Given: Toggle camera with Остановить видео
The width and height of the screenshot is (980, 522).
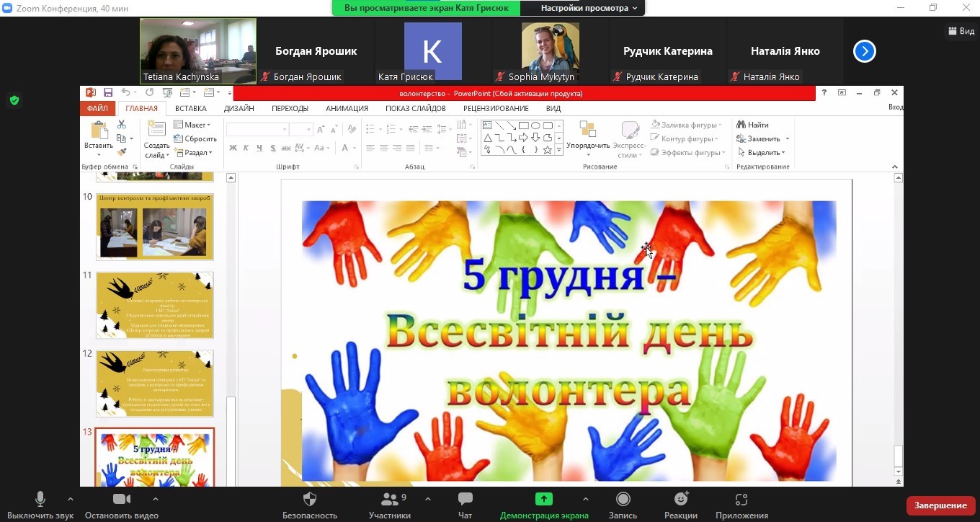Looking at the screenshot, I should [121, 500].
